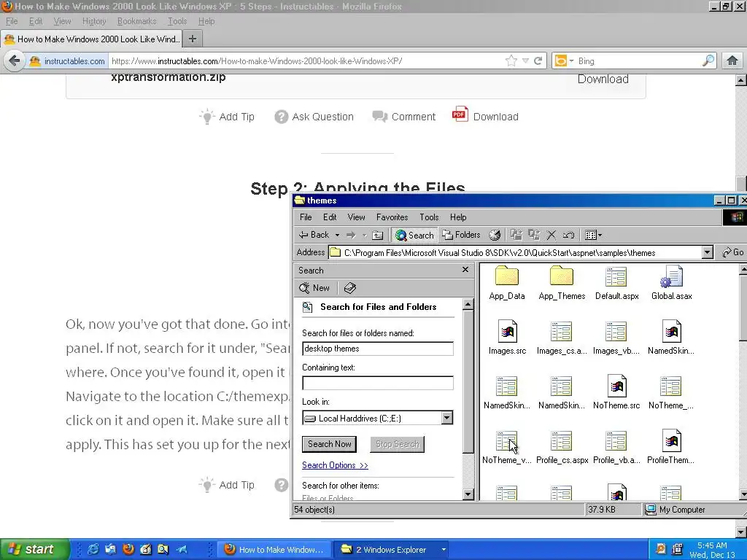Show the Folders pane in Explorer
The height and width of the screenshot is (560, 747).
(461, 235)
